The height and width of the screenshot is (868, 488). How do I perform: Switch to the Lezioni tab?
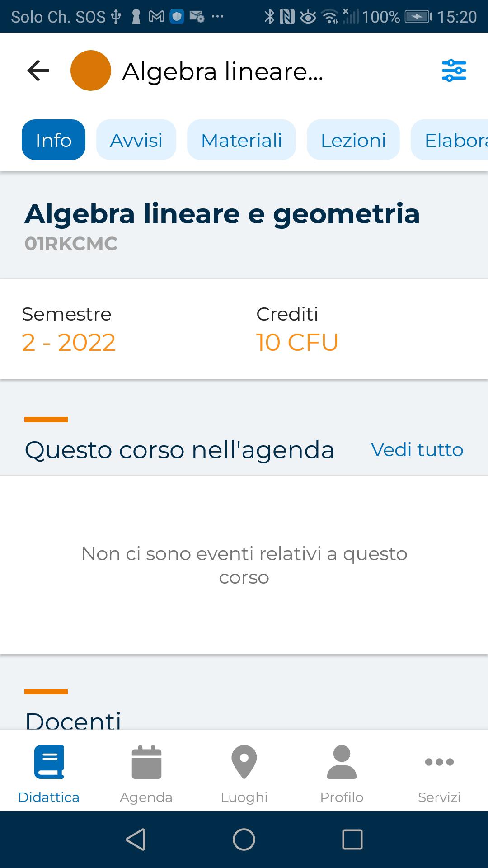(x=353, y=140)
